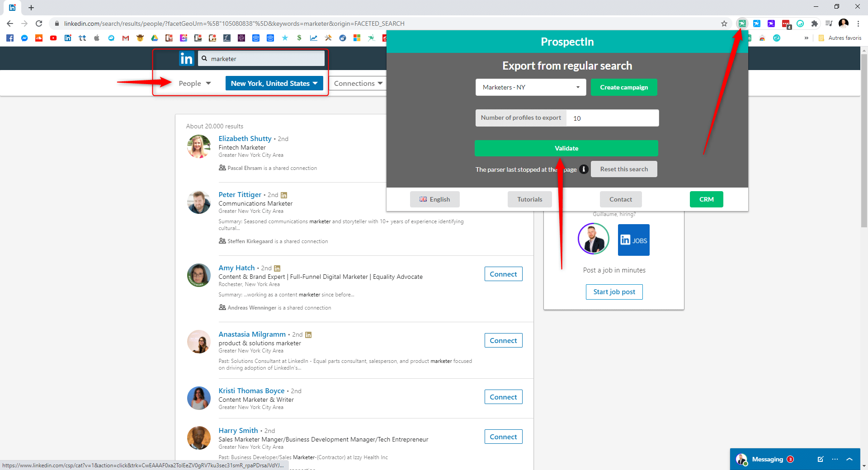Open ProspectIn Contact
Viewport: 868px width, 470px height.
coord(621,199)
